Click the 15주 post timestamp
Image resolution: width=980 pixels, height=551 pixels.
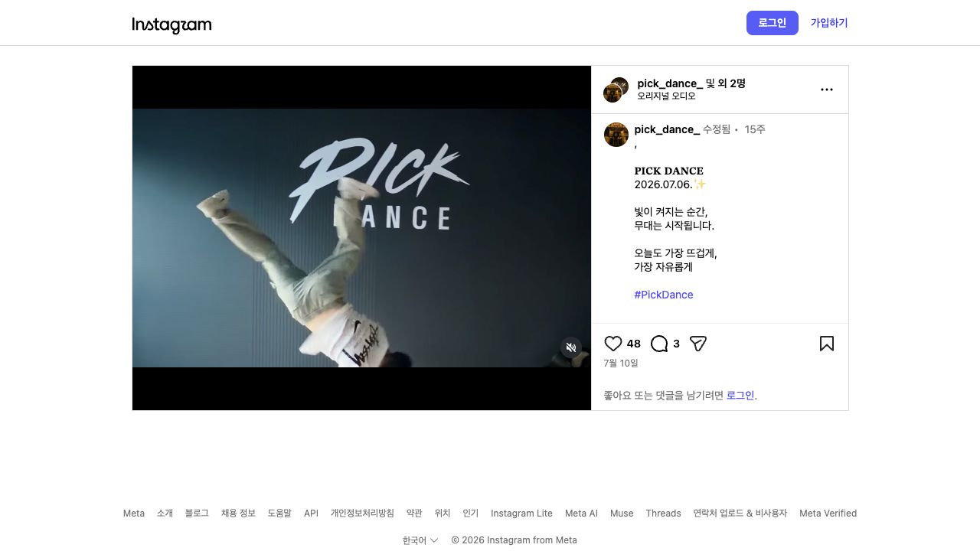pyautogui.click(x=755, y=129)
